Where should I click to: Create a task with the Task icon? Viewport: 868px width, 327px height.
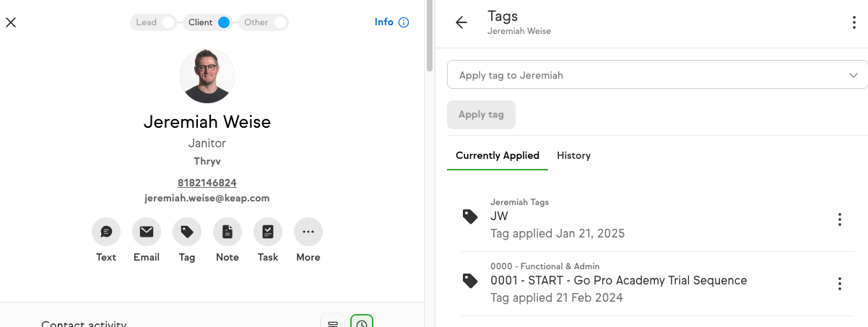coord(268,232)
